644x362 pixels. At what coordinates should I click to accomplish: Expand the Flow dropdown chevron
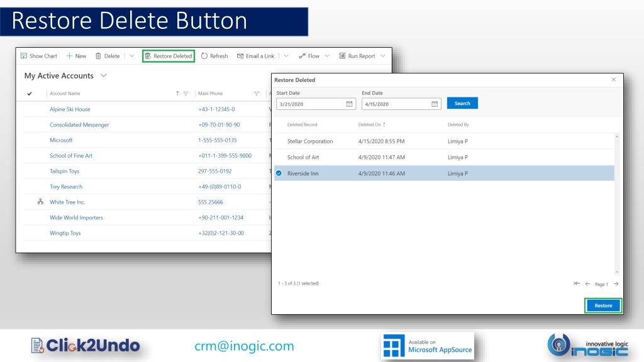coord(327,56)
